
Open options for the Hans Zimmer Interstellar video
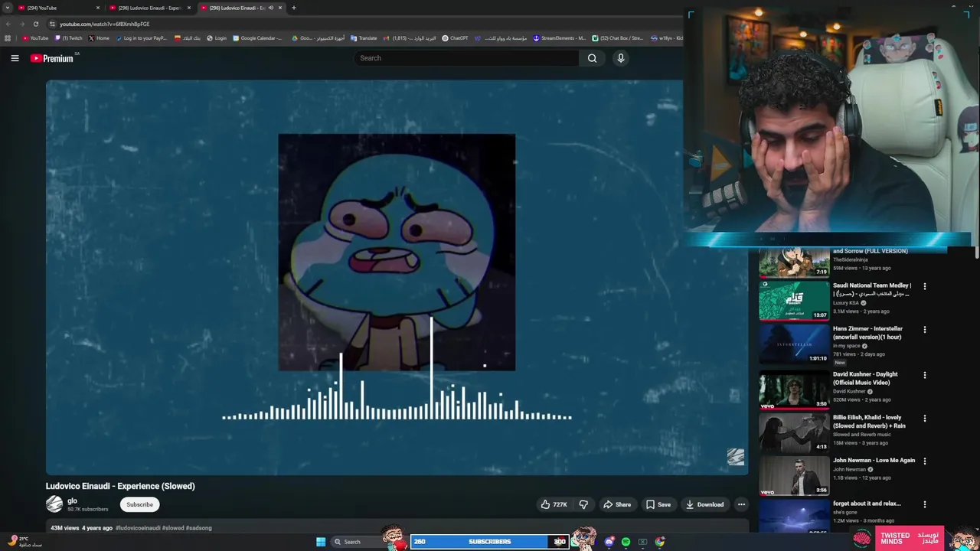pyautogui.click(x=924, y=330)
